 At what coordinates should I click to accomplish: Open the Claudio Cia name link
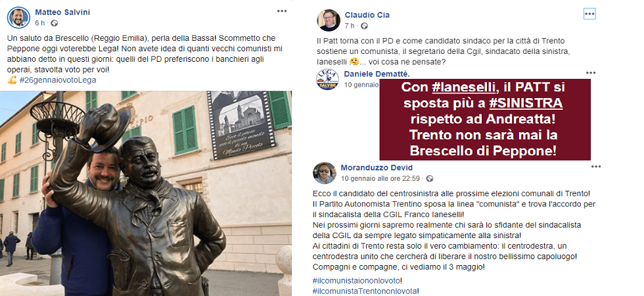367,15
